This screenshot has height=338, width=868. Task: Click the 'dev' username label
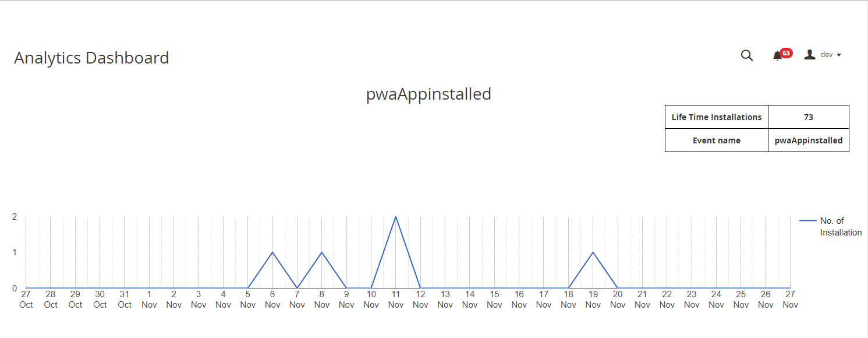point(827,55)
